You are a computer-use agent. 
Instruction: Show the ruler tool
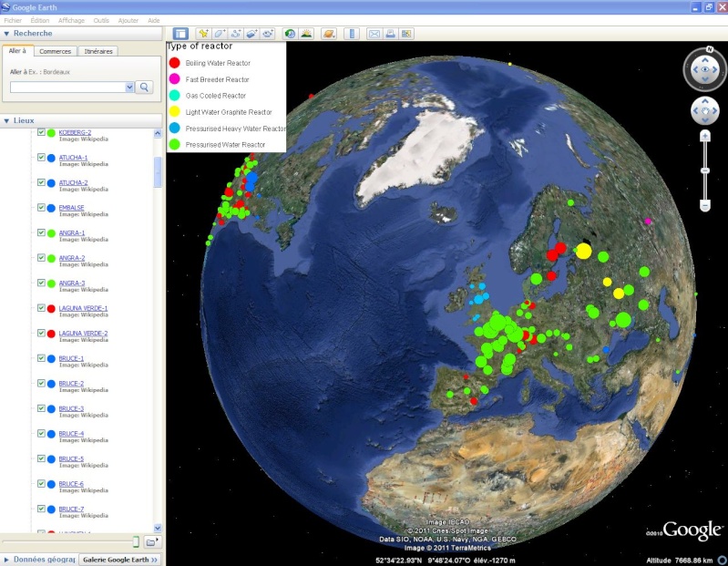(352, 34)
